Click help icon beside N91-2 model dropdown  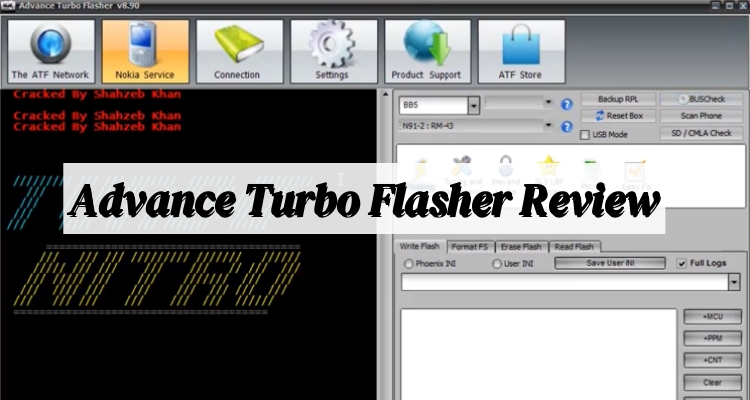click(567, 127)
